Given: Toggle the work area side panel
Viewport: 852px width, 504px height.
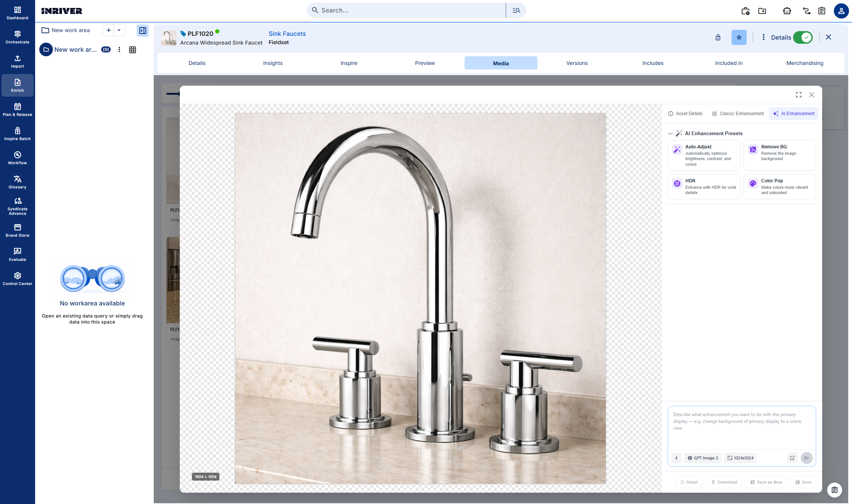Looking at the screenshot, I should click(143, 31).
